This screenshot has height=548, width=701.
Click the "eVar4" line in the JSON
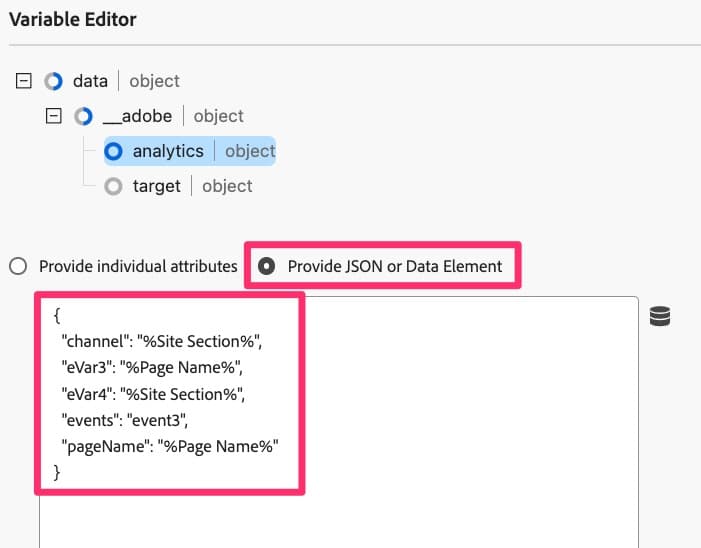pyautogui.click(x=160, y=394)
